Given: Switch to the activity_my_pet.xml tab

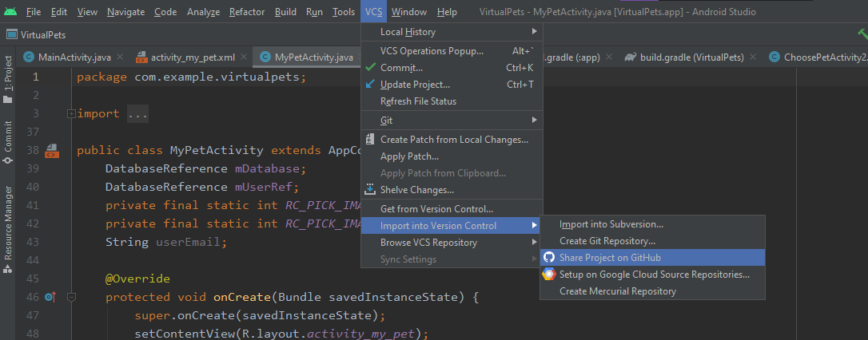Looking at the screenshot, I should click(192, 57).
